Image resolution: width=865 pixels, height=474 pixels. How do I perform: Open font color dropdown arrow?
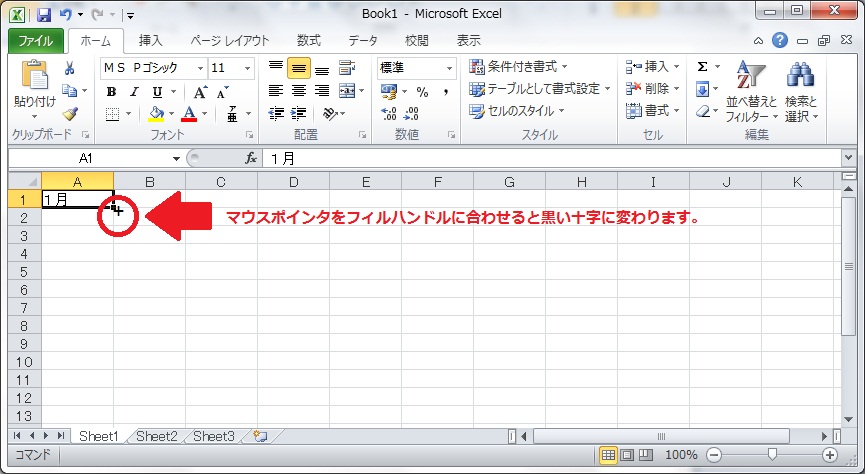coord(205,114)
